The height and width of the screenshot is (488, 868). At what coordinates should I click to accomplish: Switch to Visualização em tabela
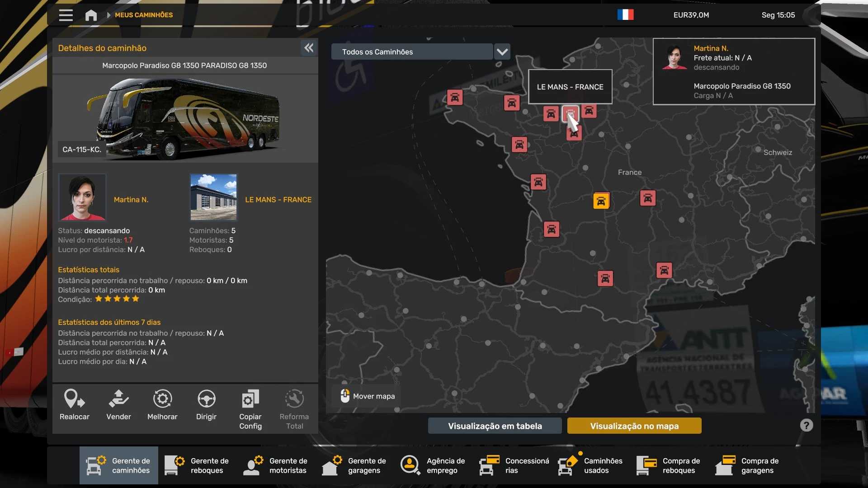click(x=495, y=426)
